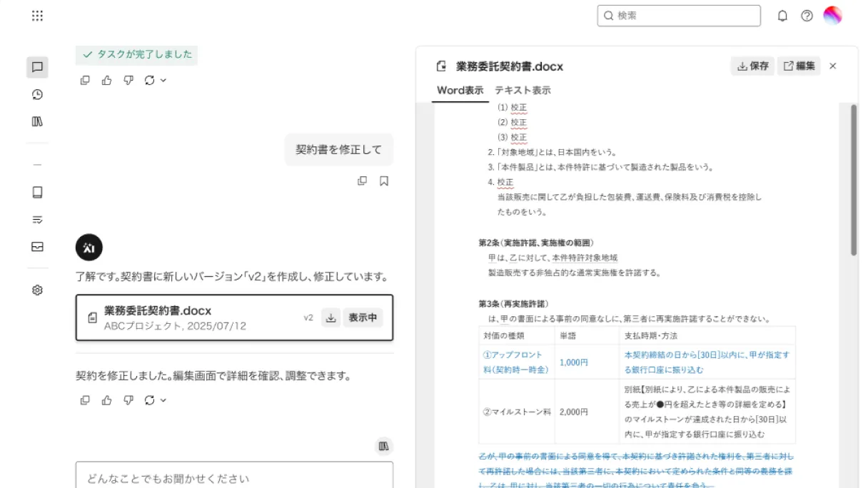Switch to the テキスト表示 tab
Viewport: 868px width, 488px height.
(523, 90)
